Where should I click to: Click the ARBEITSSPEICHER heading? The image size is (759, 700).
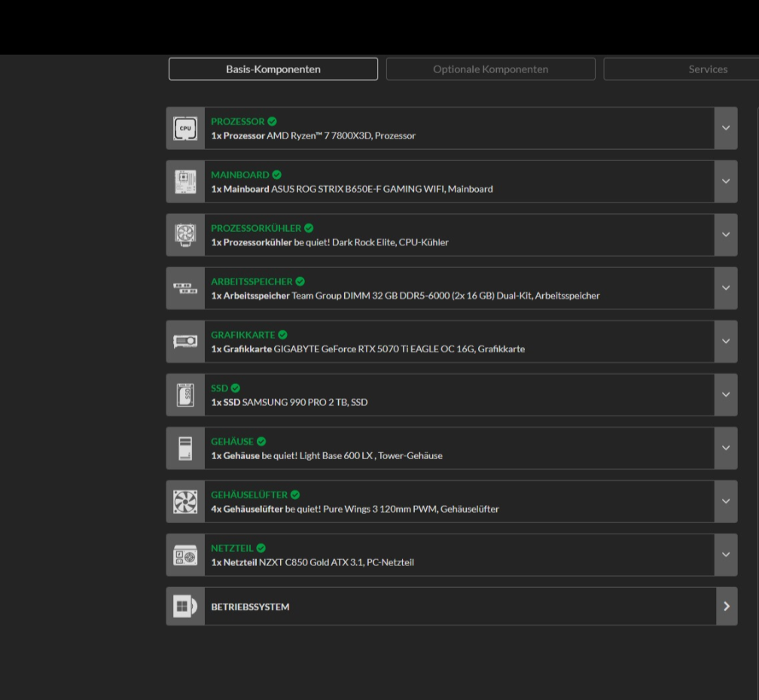coord(251,282)
